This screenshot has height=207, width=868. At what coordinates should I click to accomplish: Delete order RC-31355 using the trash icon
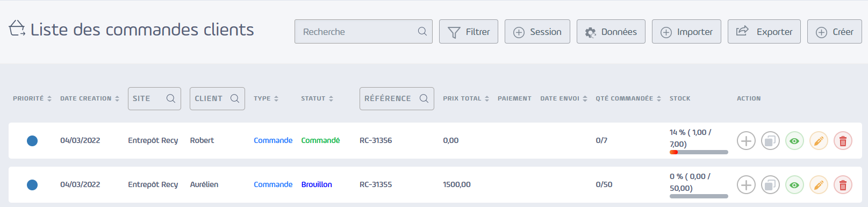tap(843, 185)
